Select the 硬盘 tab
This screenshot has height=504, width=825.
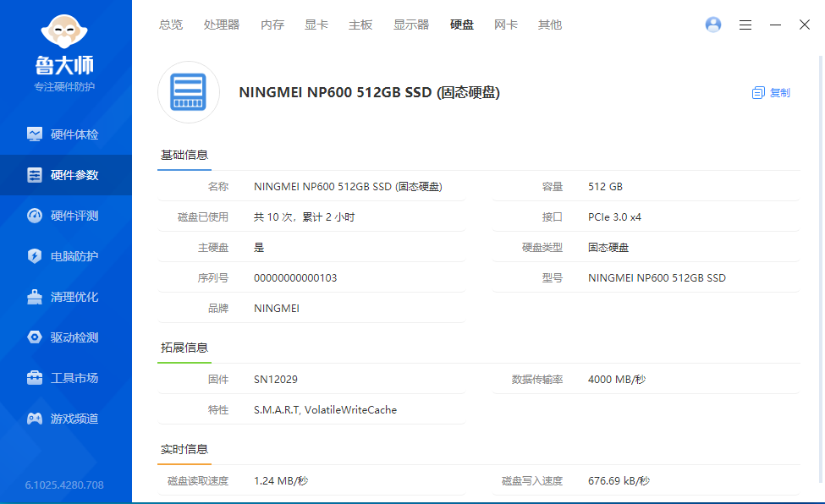click(462, 25)
